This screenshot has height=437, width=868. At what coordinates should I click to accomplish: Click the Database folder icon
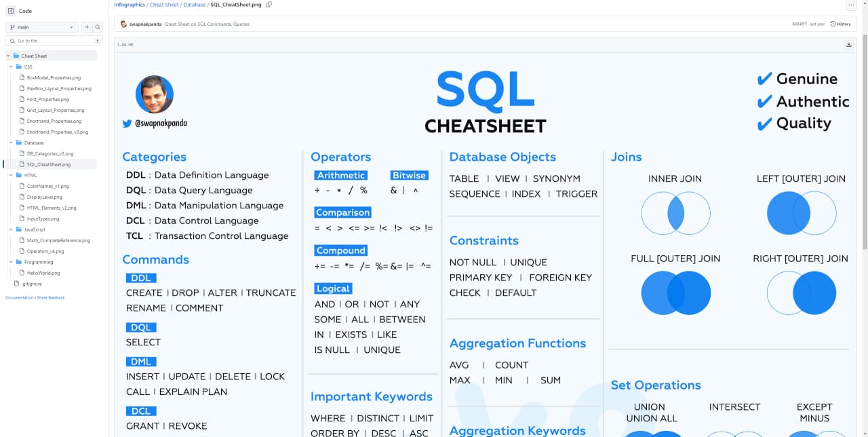tap(19, 142)
